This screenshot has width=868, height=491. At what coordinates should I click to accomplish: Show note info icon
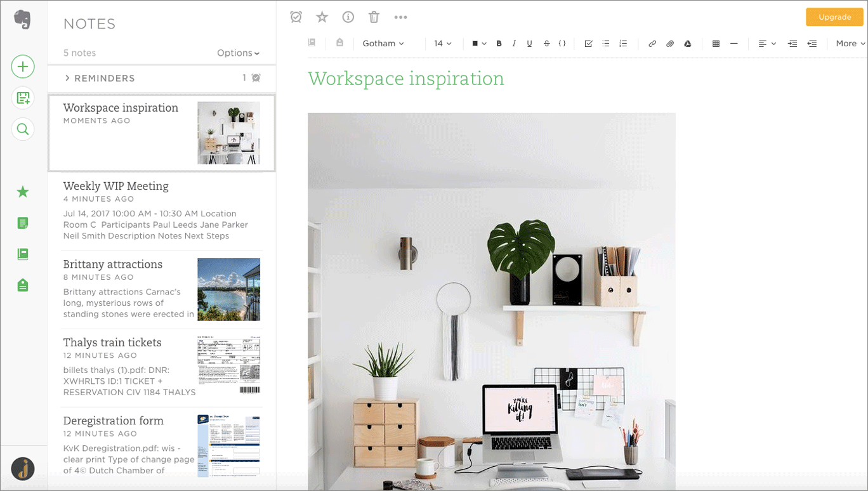pyautogui.click(x=348, y=17)
